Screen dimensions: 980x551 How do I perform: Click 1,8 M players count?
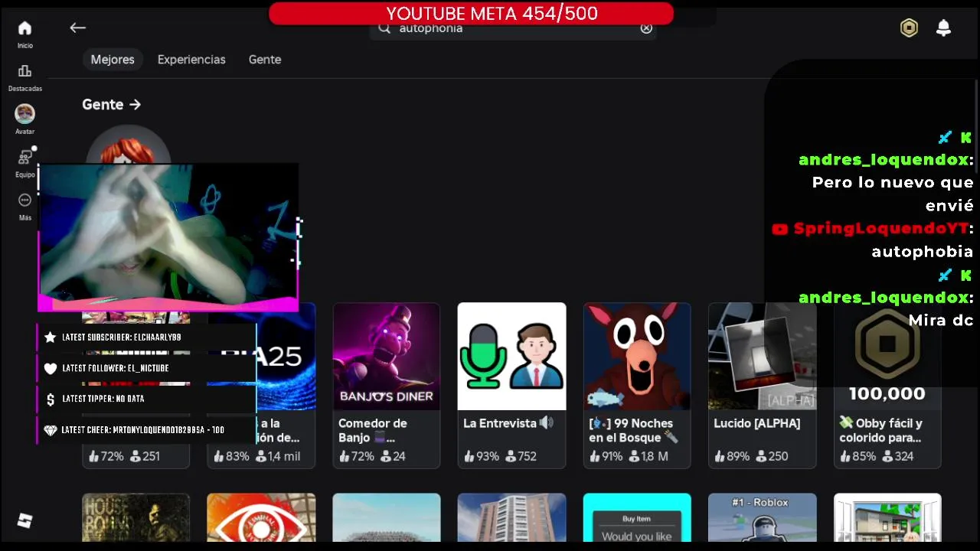point(650,456)
